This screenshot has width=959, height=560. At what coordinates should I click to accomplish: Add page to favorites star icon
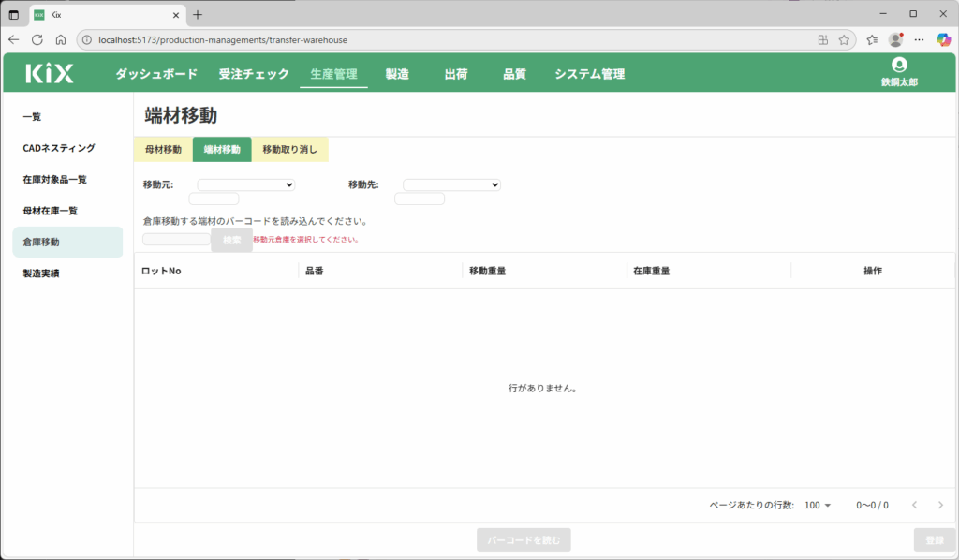(x=844, y=40)
